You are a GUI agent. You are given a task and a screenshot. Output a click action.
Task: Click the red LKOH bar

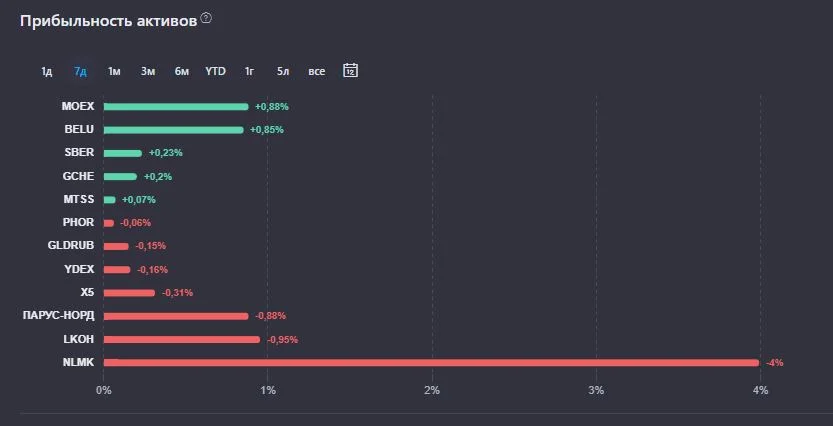tap(182, 339)
